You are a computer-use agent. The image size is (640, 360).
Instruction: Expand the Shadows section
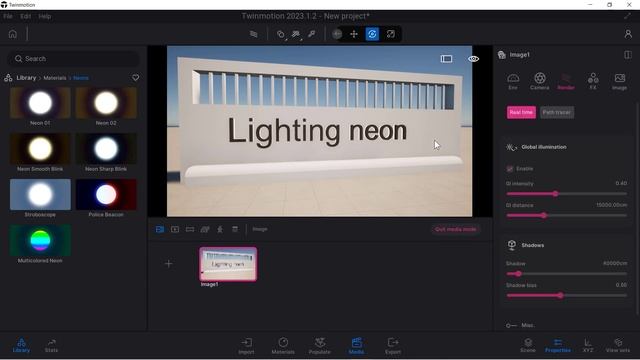pyautogui.click(x=533, y=245)
